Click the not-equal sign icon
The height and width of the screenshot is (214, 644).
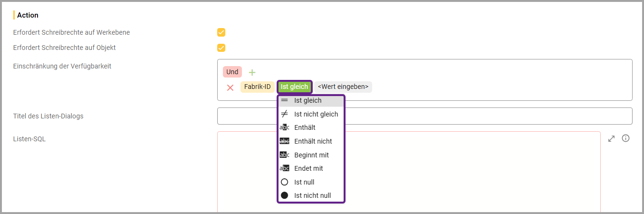[x=284, y=114]
